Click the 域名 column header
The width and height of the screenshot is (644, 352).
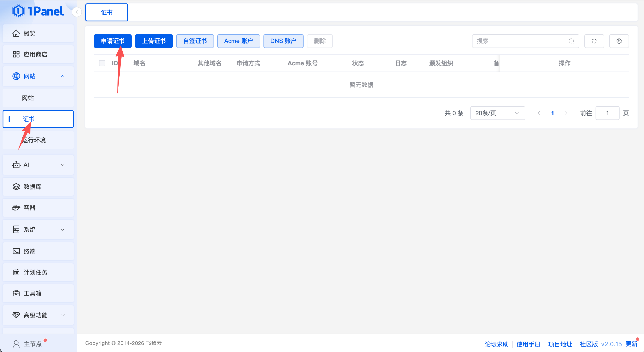139,63
